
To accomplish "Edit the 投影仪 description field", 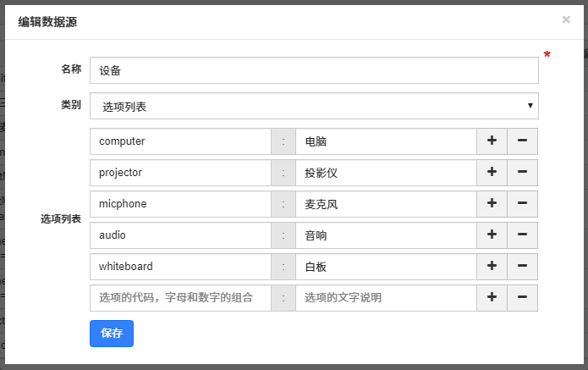I will [x=386, y=173].
